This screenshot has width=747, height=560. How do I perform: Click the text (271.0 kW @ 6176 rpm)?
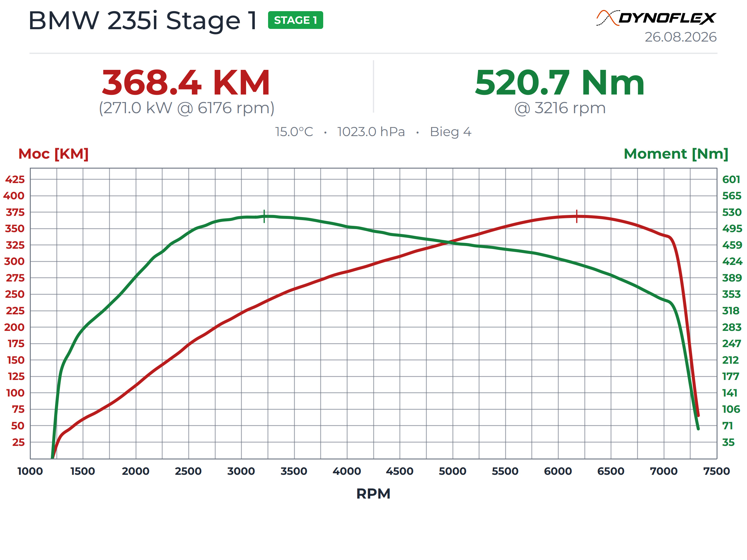[x=187, y=108]
